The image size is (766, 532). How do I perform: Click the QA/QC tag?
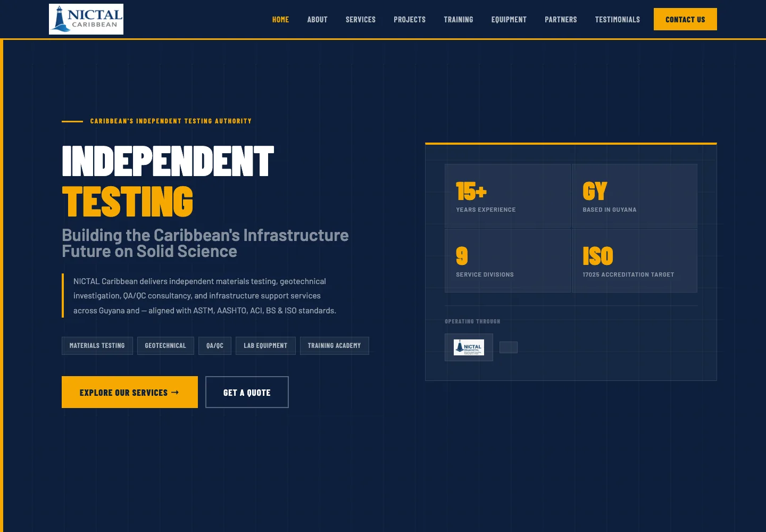215,346
